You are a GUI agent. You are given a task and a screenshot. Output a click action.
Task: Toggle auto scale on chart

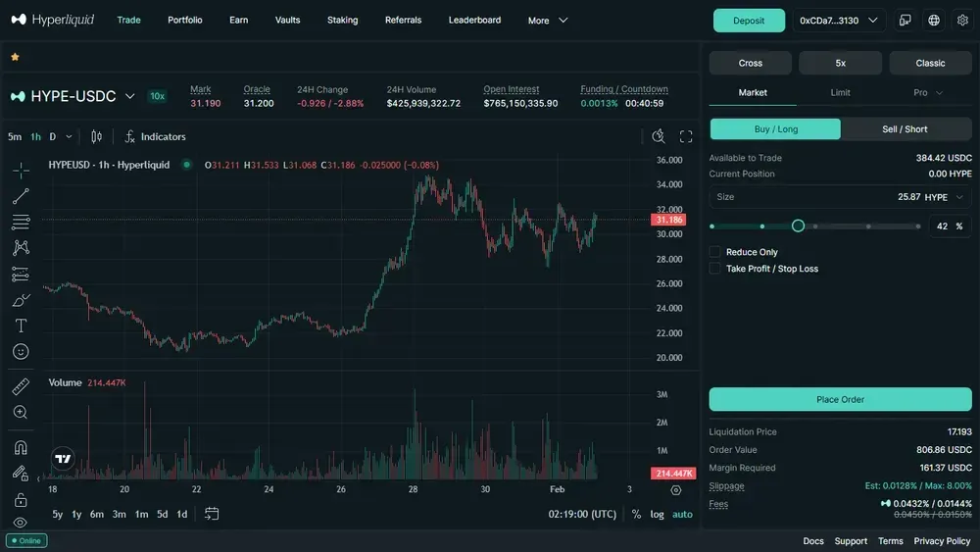point(682,514)
